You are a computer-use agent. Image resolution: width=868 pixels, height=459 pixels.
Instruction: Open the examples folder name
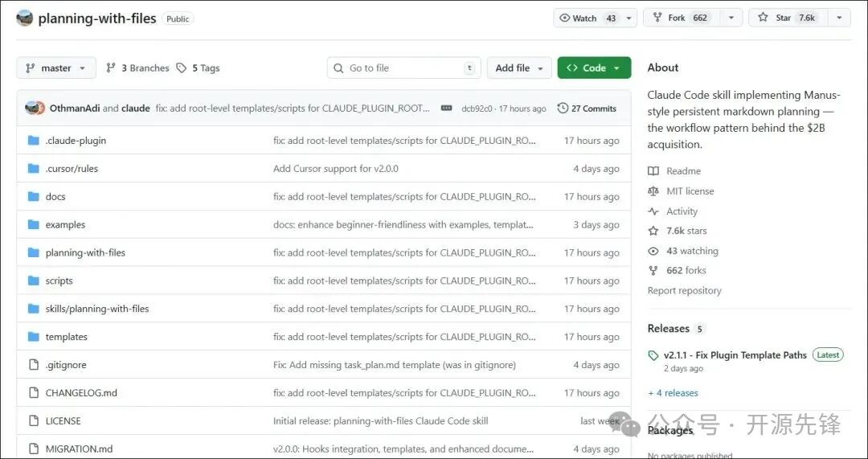(x=65, y=225)
